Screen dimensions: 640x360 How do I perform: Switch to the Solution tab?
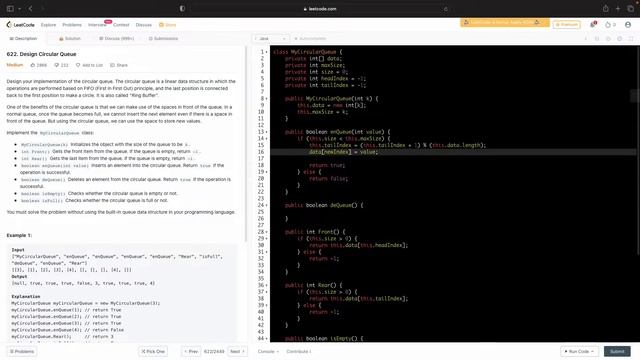[70, 38]
